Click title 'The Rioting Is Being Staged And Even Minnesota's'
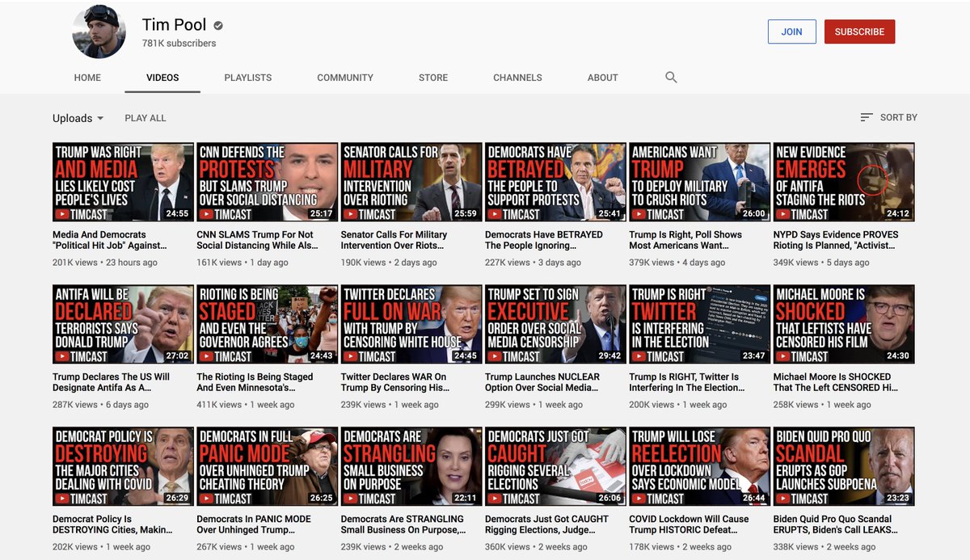970x560 pixels. coord(255,382)
